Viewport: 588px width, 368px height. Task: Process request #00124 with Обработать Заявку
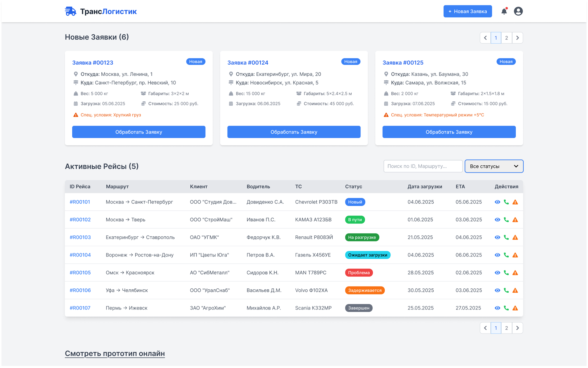pos(294,132)
